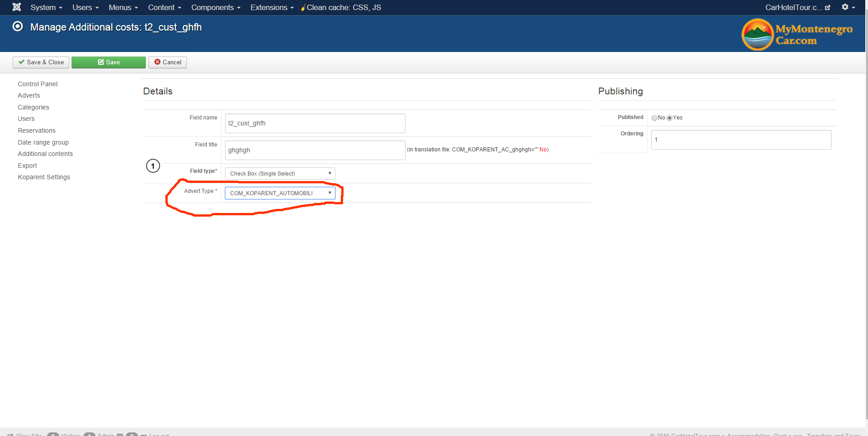Select the Published Yes radio button

pyautogui.click(x=669, y=118)
